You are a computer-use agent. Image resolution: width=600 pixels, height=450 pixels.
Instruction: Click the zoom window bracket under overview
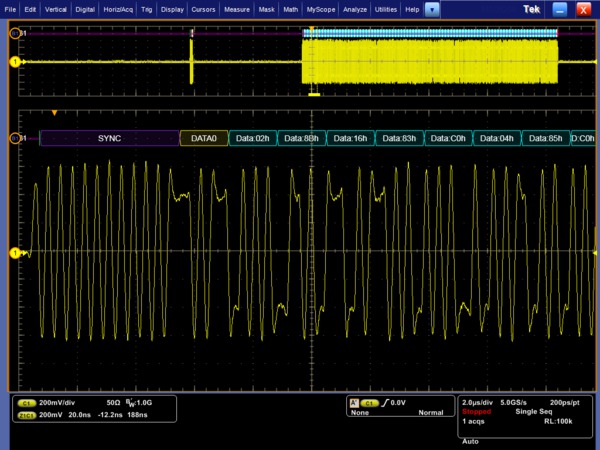(314, 95)
